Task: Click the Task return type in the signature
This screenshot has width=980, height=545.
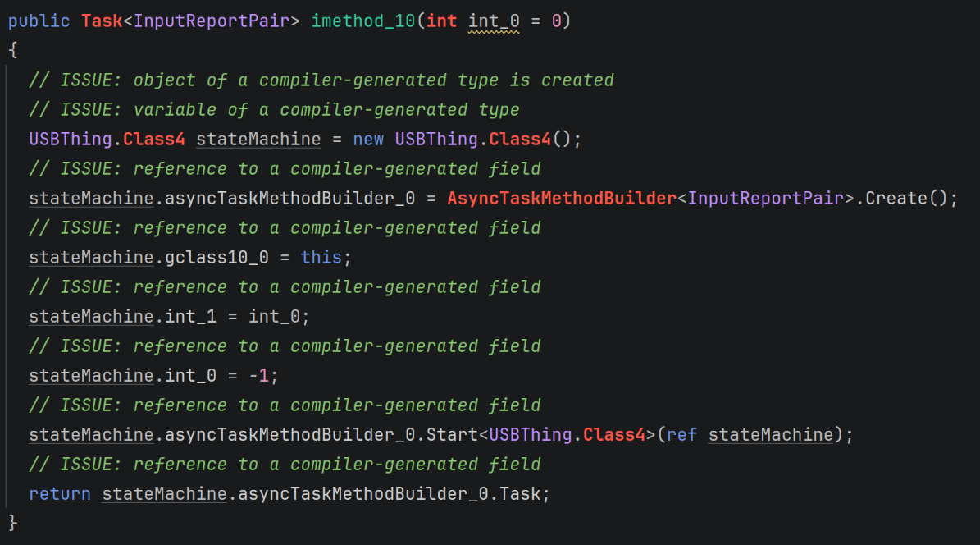Action: pyautogui.click(x=102, y=21)
